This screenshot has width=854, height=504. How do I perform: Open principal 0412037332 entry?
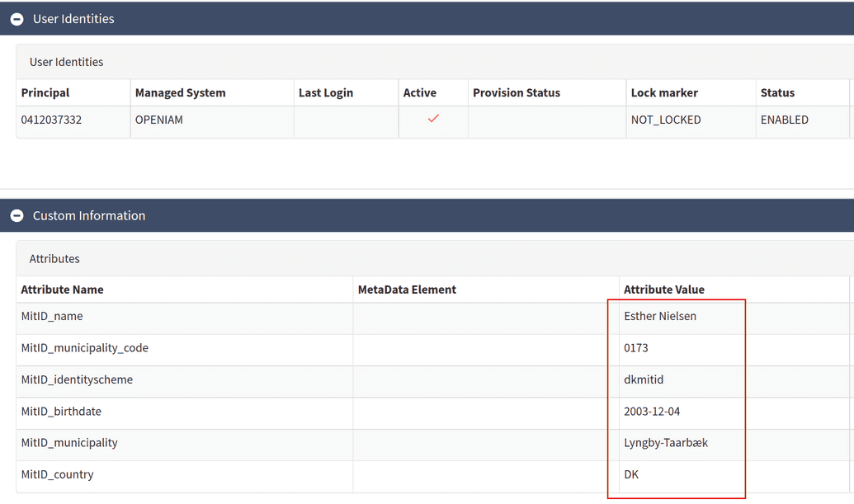coord(51,120)
